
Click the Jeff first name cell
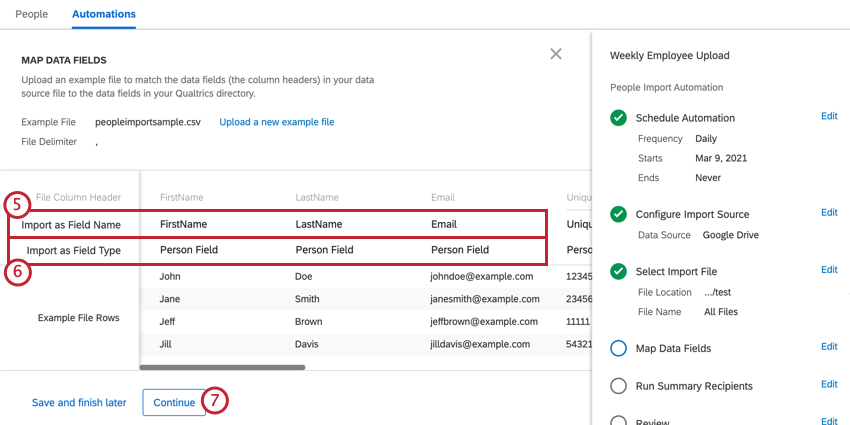tap(169, 321)
